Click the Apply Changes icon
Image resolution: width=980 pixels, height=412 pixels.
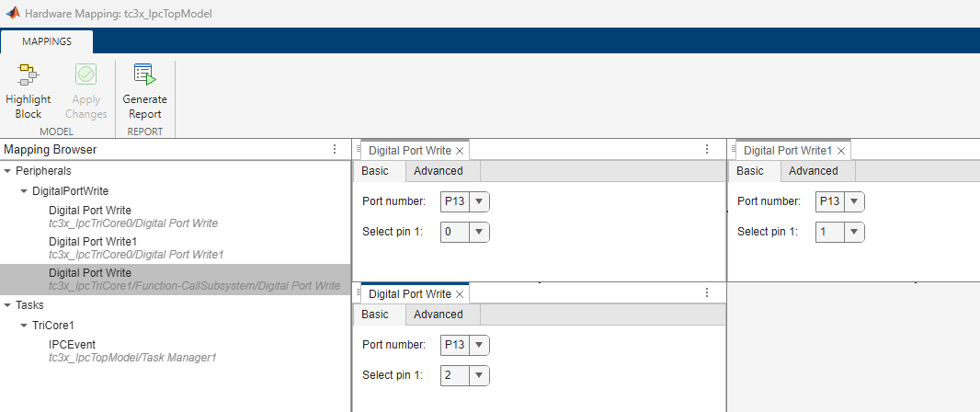[x=86, y=75]
